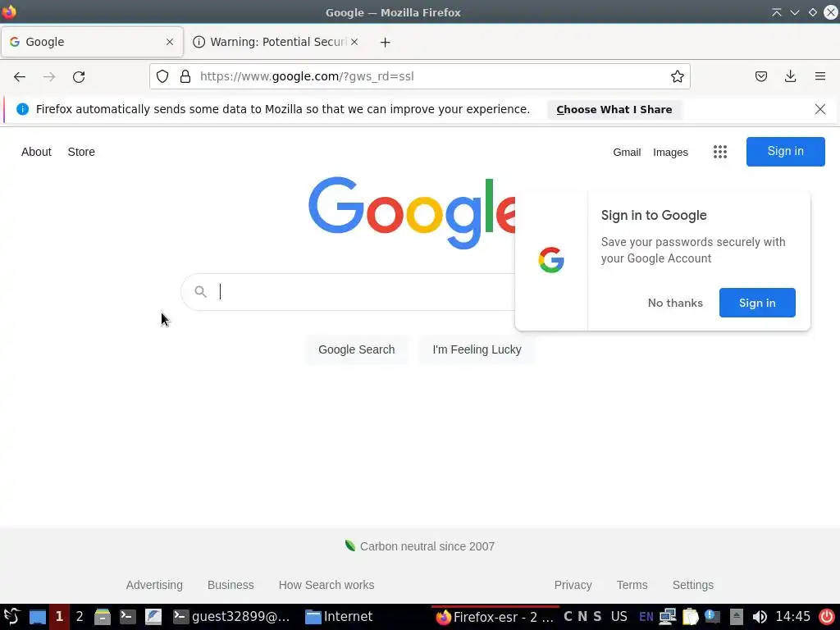The image size is (840, 630).
Task: Click the Choose What I Share button
Action: pos(614,109)
